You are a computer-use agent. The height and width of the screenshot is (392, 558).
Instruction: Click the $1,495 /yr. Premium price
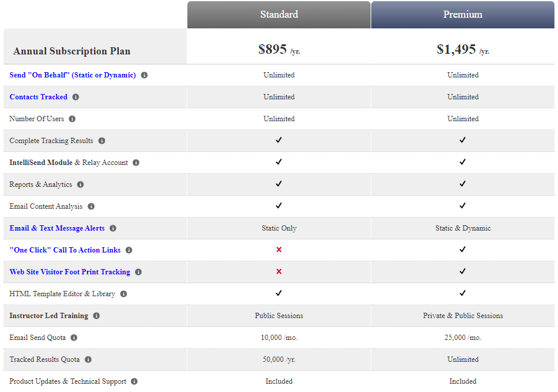pyautogui.click(x=463, y=50)
